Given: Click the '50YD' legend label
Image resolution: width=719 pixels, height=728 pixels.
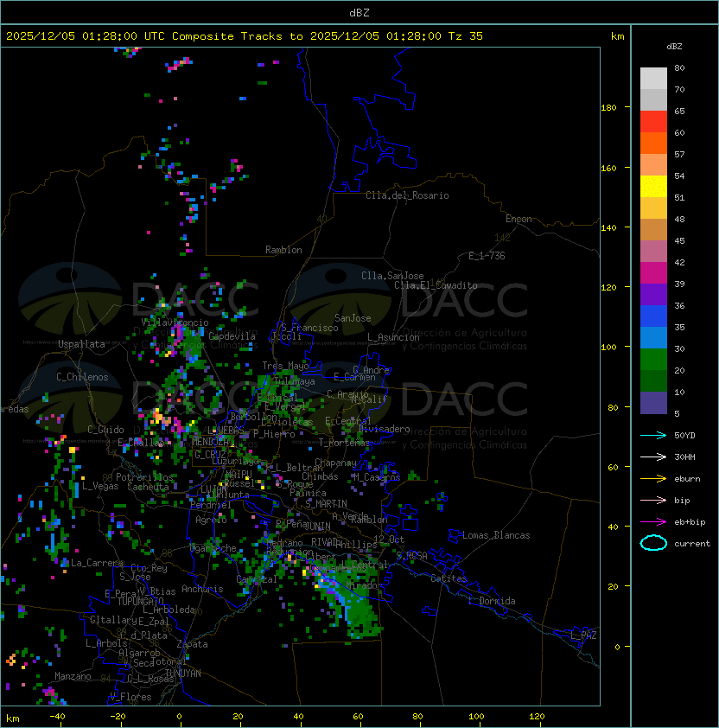Looking at the screenshot, I should 684,436.
